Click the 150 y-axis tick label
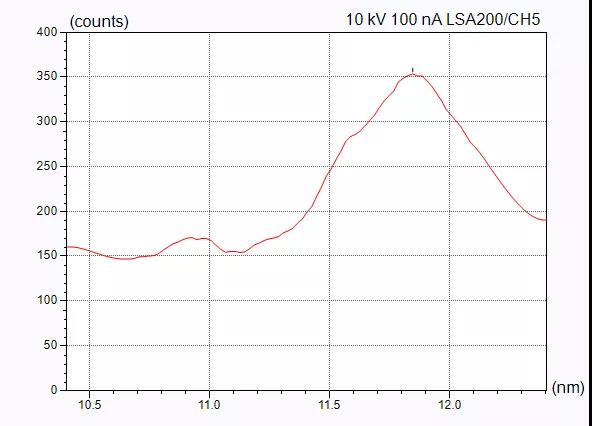 coord(47,255)
